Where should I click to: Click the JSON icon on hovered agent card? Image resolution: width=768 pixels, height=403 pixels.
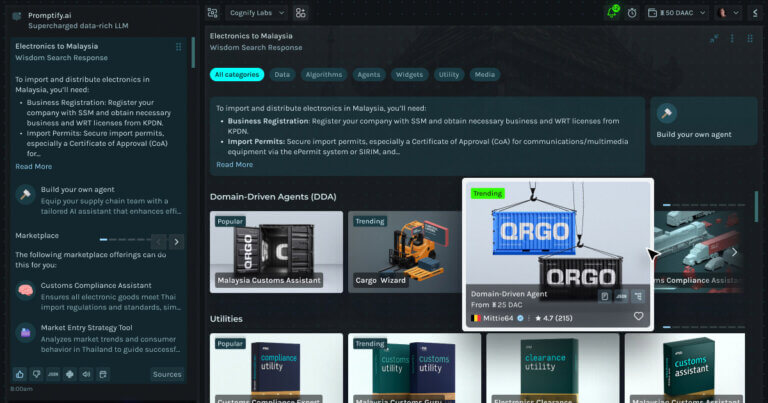coord(621,296)
